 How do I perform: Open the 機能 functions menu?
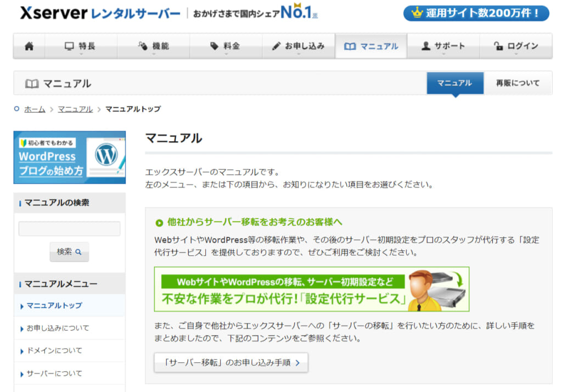click(x=154, y=46)
